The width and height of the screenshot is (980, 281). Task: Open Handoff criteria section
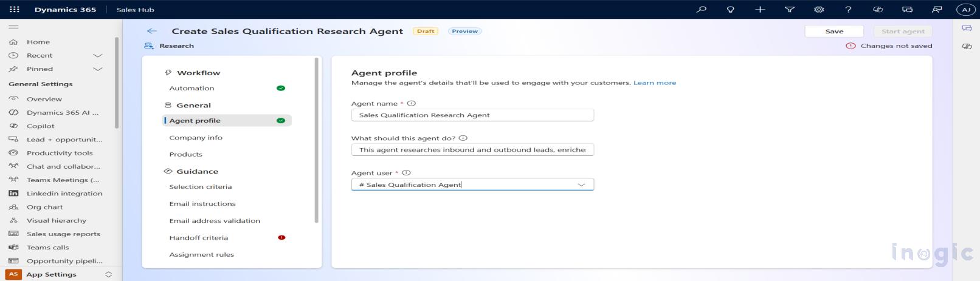(199, 238)
